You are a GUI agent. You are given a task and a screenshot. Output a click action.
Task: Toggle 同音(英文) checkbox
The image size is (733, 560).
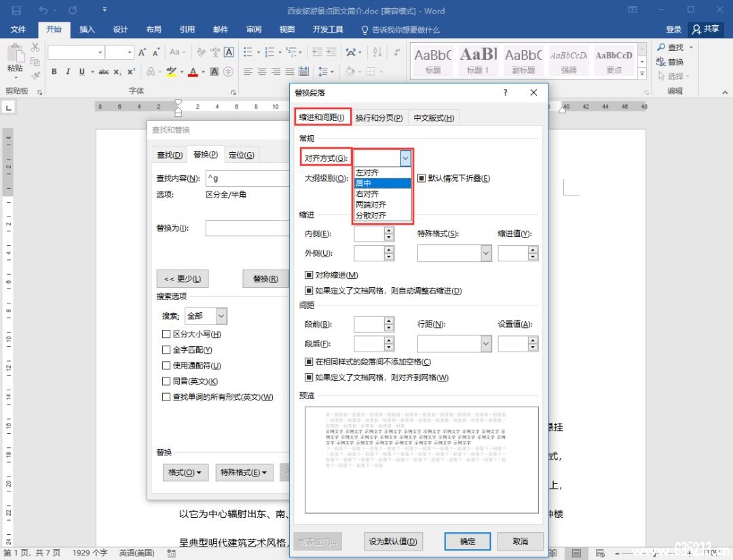coord(166,381)
